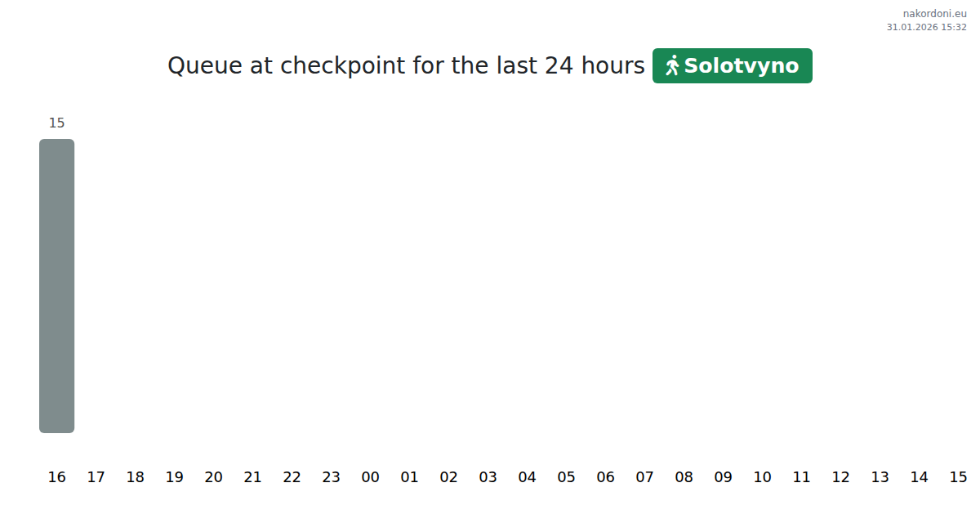Click the gray queue bar for hour 16
The width and height of the screenshot is (980, 532).
click(x=56, y=285)
